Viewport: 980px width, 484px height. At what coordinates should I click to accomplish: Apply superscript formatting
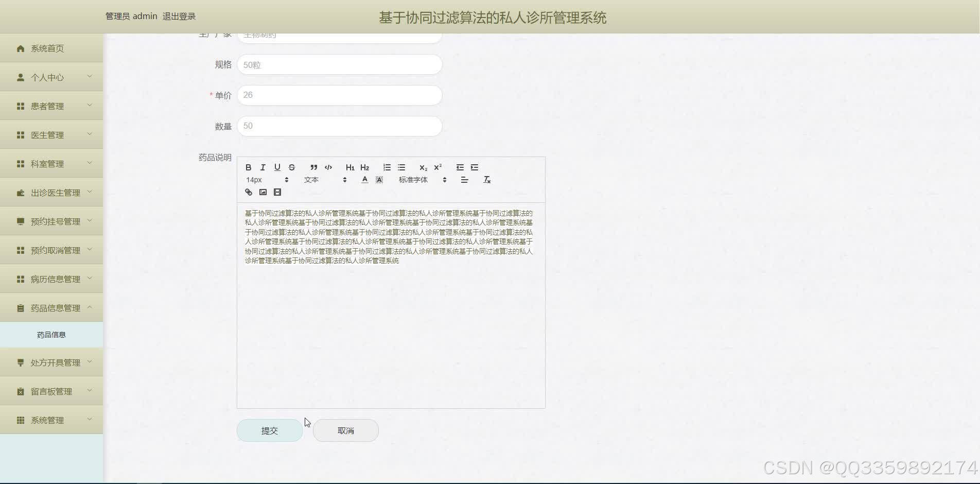click(438, 167)
